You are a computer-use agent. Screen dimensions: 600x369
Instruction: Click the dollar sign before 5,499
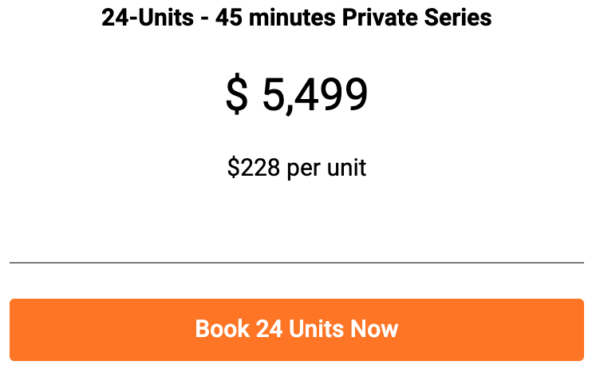pyautogui.click(x=237, y=94)
